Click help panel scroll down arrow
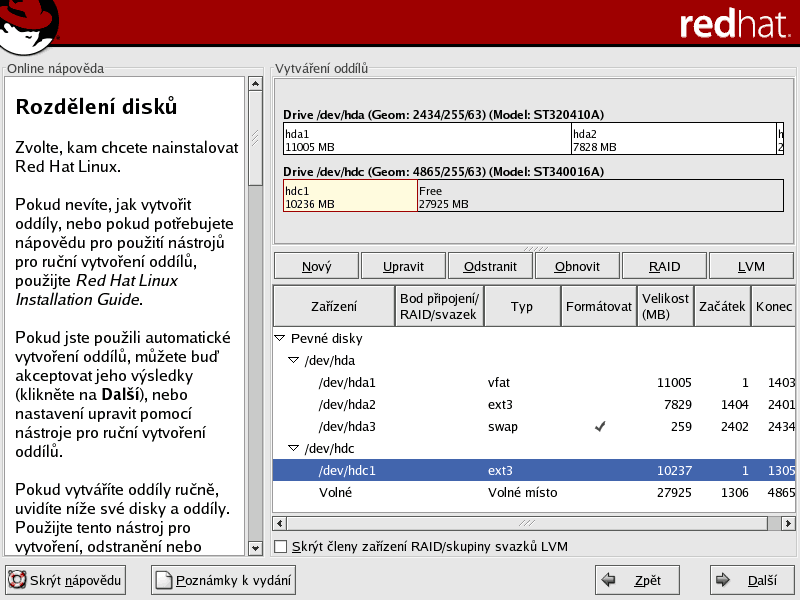The width and height of the screenshot is (800, 600). tap(255, 548)
